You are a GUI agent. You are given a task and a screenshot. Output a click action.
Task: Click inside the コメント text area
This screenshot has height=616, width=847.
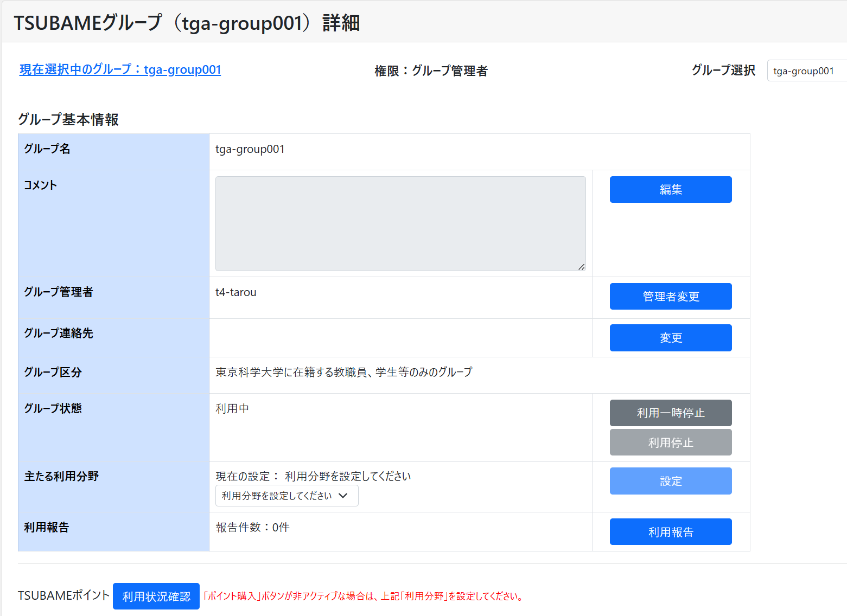click(x=400, y=223)
